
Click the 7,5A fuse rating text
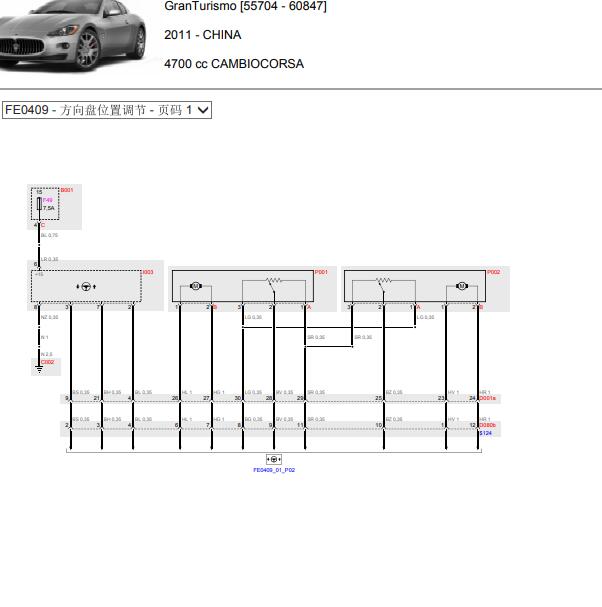[x=49, y=208]
